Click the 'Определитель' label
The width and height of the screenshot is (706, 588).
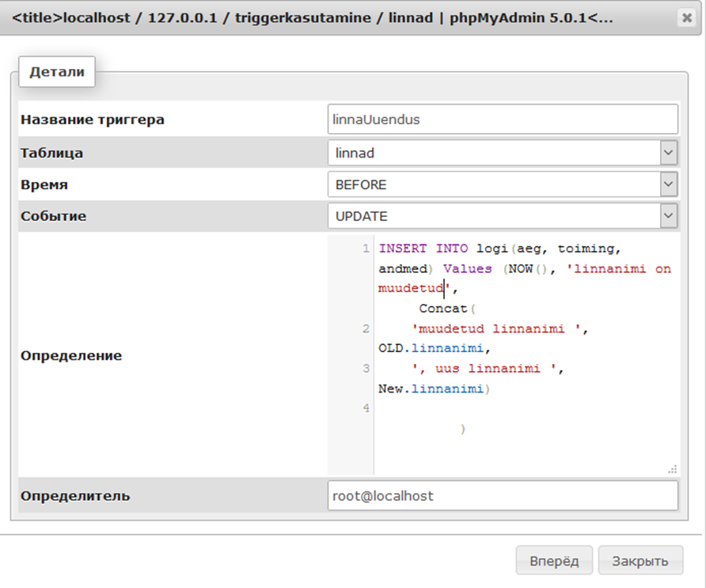pos(75,495)
